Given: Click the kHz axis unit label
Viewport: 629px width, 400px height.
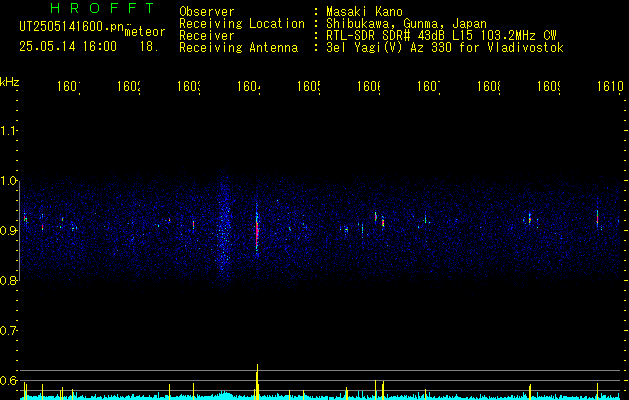Looking at the screenshot, I should (x=9, y=82).
